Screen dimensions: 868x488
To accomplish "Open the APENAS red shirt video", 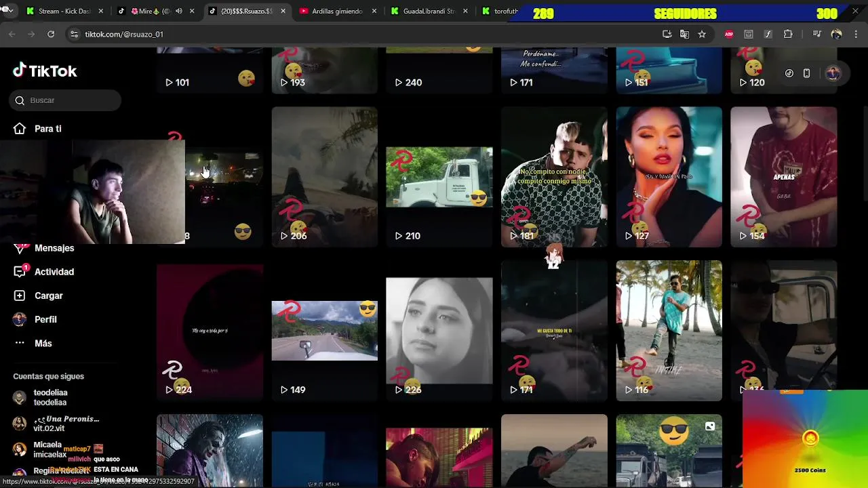I will point(783,177).
